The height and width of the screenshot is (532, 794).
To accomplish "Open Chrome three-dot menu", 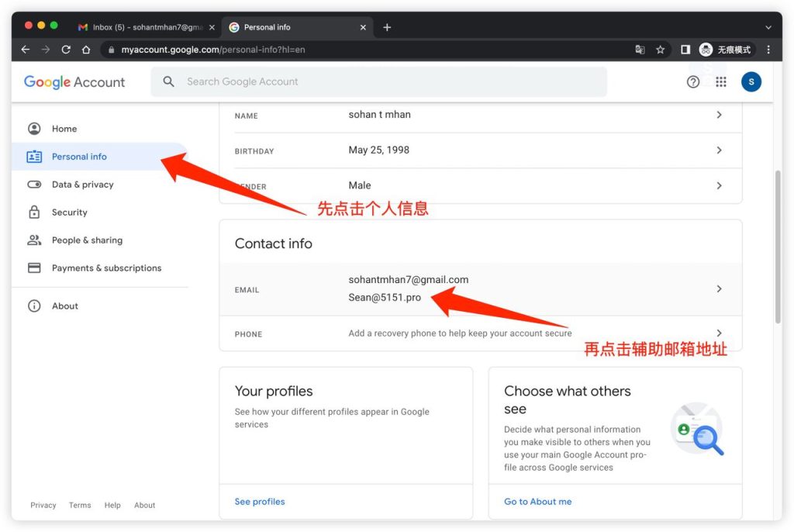I will [768, 50].
